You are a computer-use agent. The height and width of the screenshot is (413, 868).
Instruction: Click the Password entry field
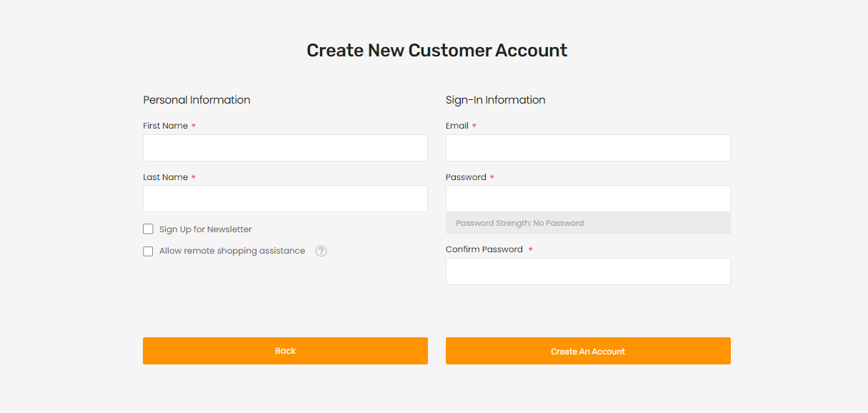(588, 199)
